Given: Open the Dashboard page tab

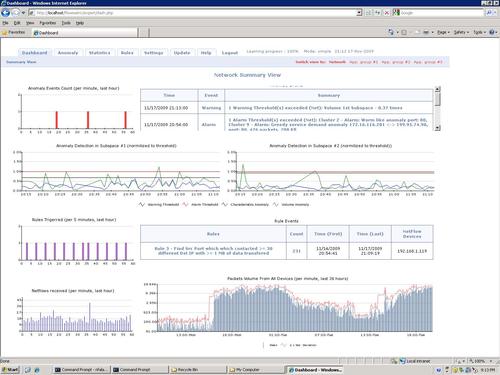Looking at the screenshot, I should point(35,53).
